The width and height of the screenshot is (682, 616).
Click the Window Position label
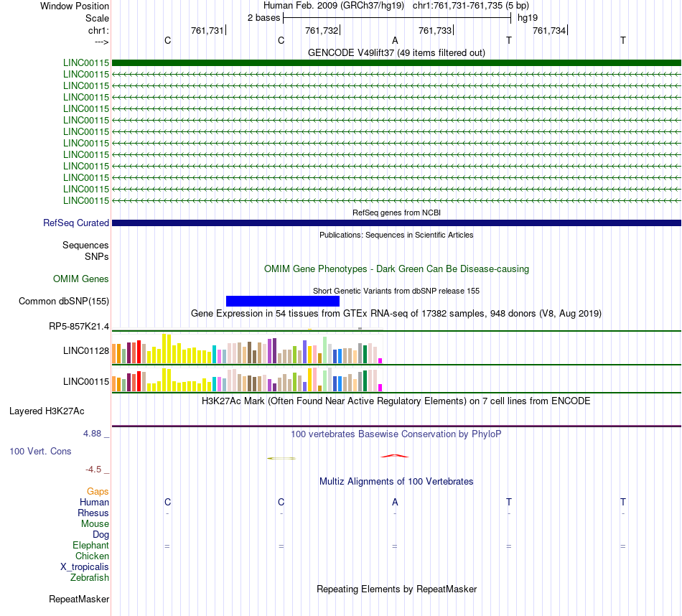pyautogui.click(x=75, y=6)
